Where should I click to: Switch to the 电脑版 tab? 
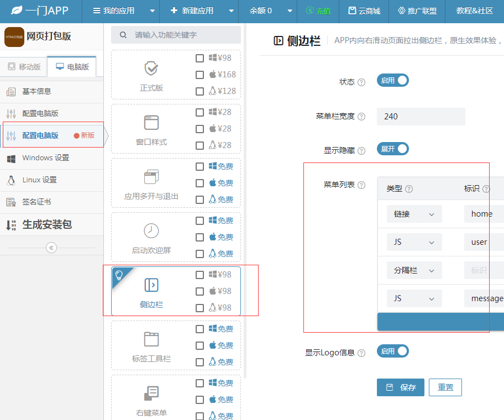pos(72,66)
